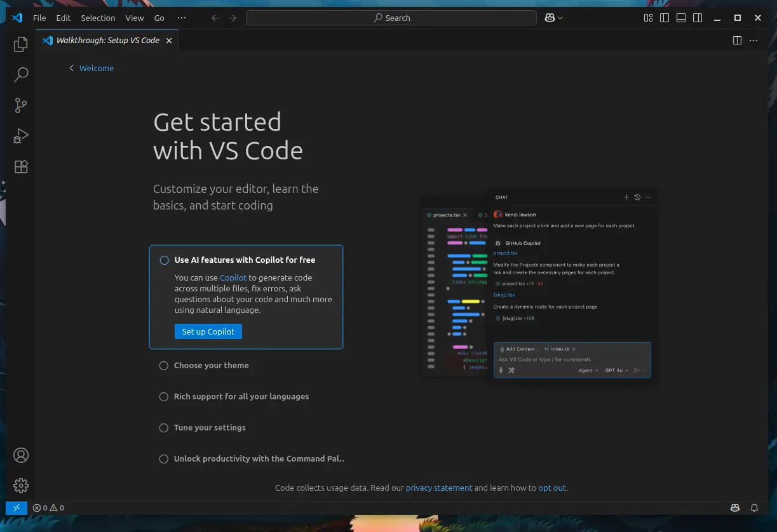Click the notifications bell in status bar

pyautogui.click(x=754, y=508)
